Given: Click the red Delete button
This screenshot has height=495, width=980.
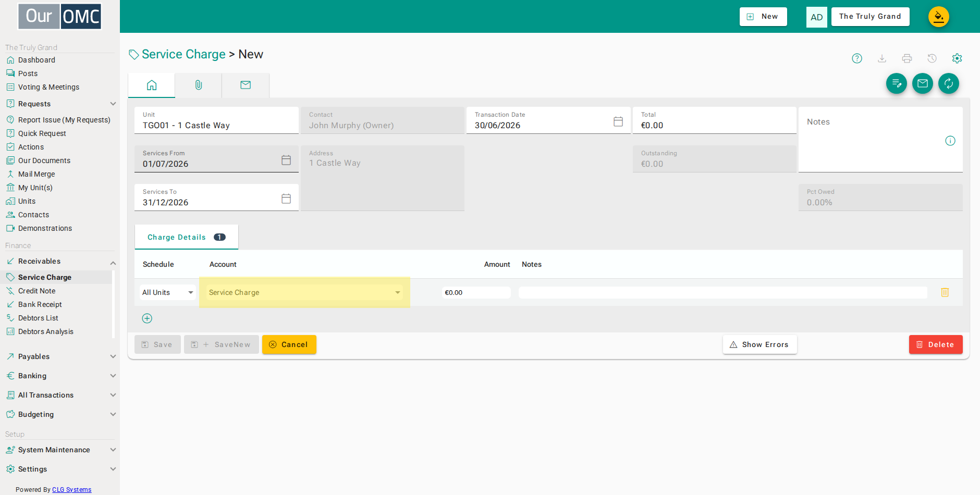Looking at the screenshot, I should pos(936,344).
